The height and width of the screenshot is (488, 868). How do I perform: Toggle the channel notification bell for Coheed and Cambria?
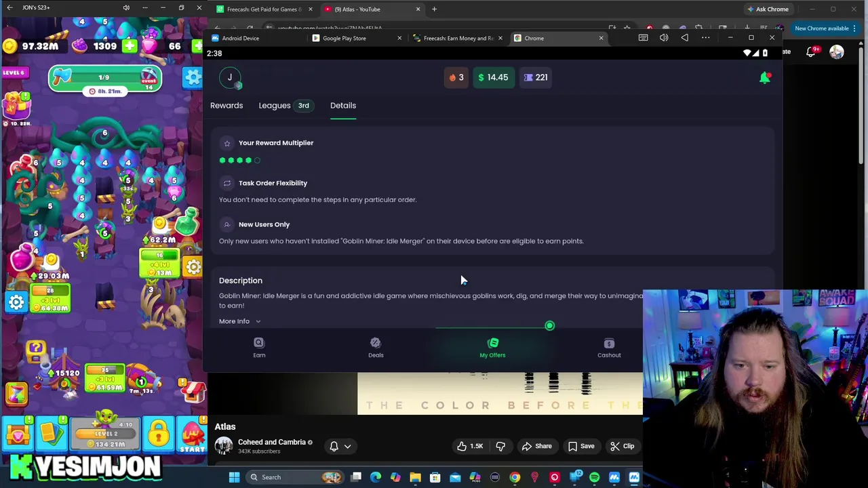pyautogui.click(x=334, y=446)
